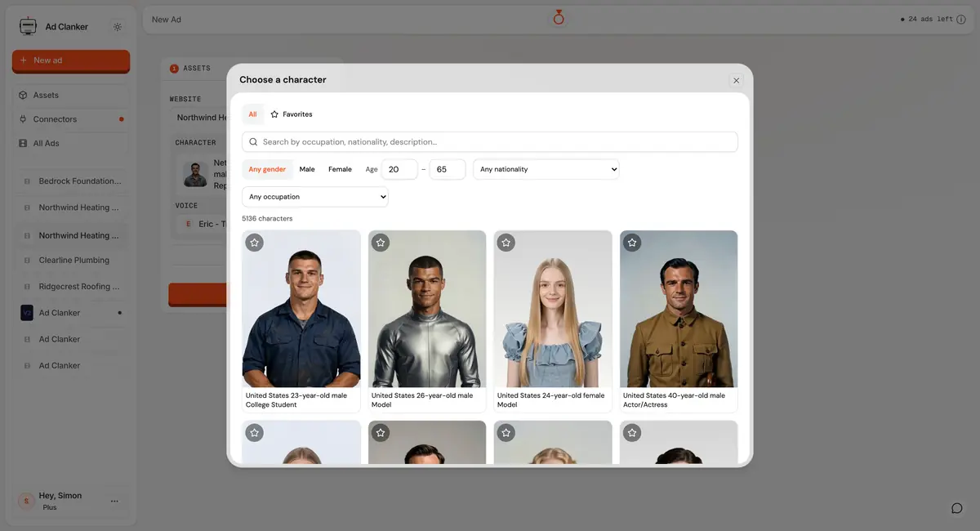Favorite the 24-year-old female Model
980x531 pixels.
(x=506, y=243)
